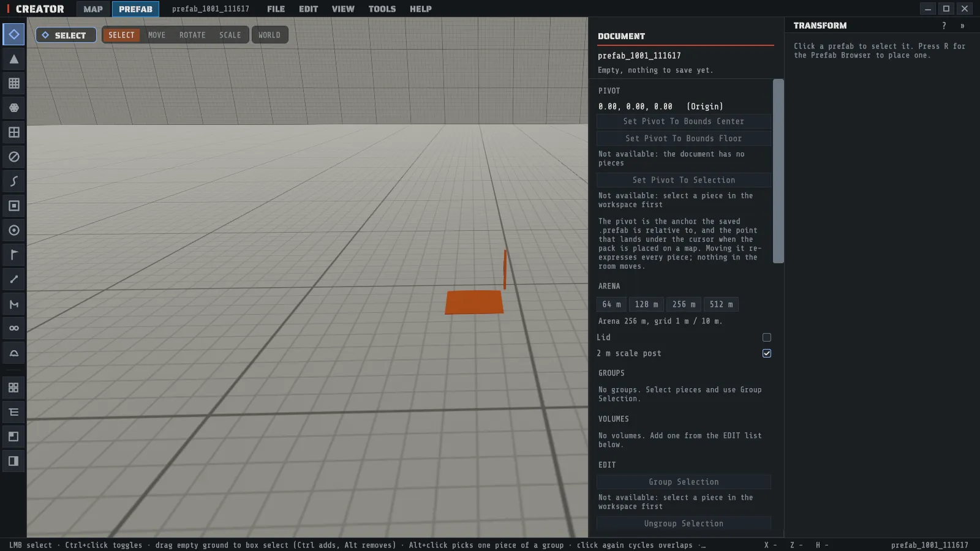Enable the Lid checkbox
Screen dimensions: 980x551
click(766, 337)
